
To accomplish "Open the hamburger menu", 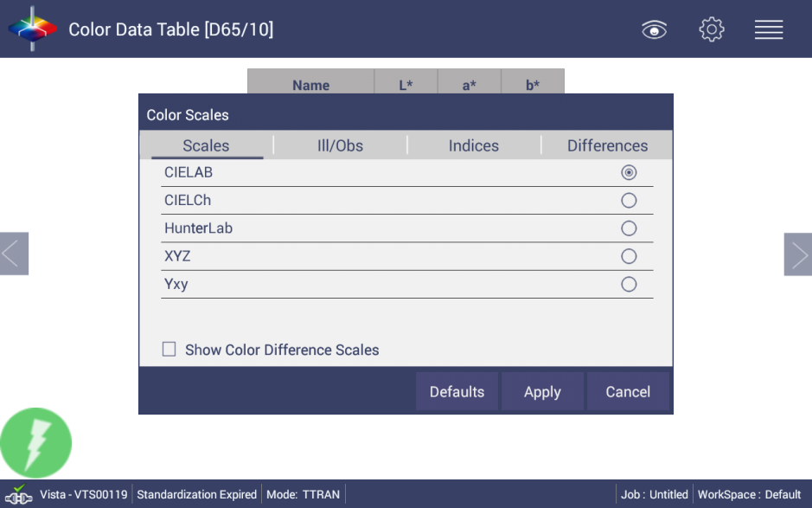I will [769, 29].
